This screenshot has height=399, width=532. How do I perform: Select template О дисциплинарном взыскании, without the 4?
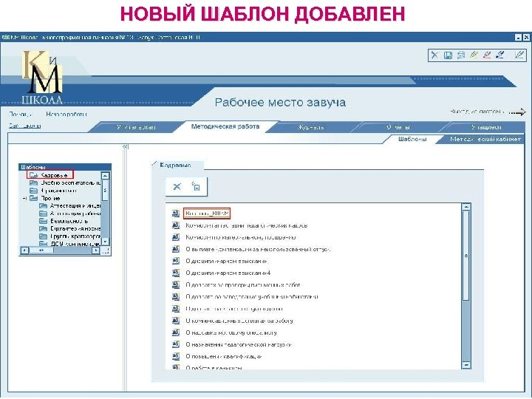[x=226, y=261]
